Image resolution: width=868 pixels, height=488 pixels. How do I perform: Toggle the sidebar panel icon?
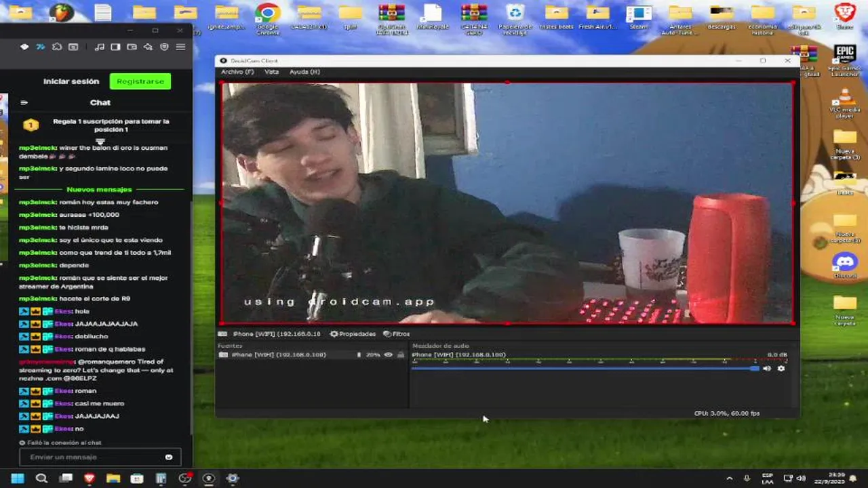point(115,47)
